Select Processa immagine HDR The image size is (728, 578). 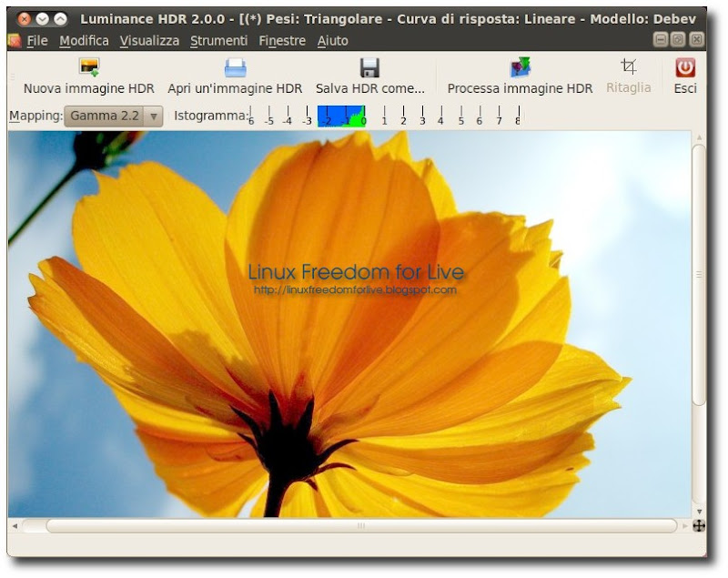[519, 77]
